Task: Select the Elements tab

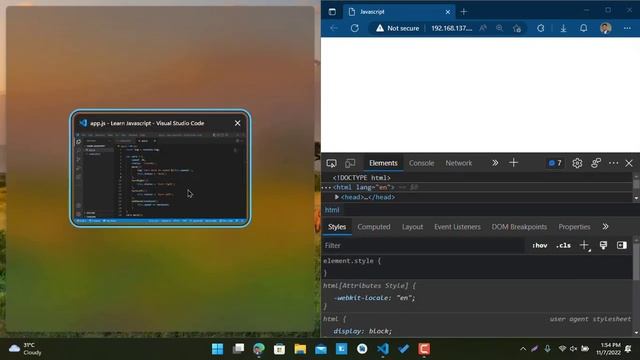Action: (383, 163)
